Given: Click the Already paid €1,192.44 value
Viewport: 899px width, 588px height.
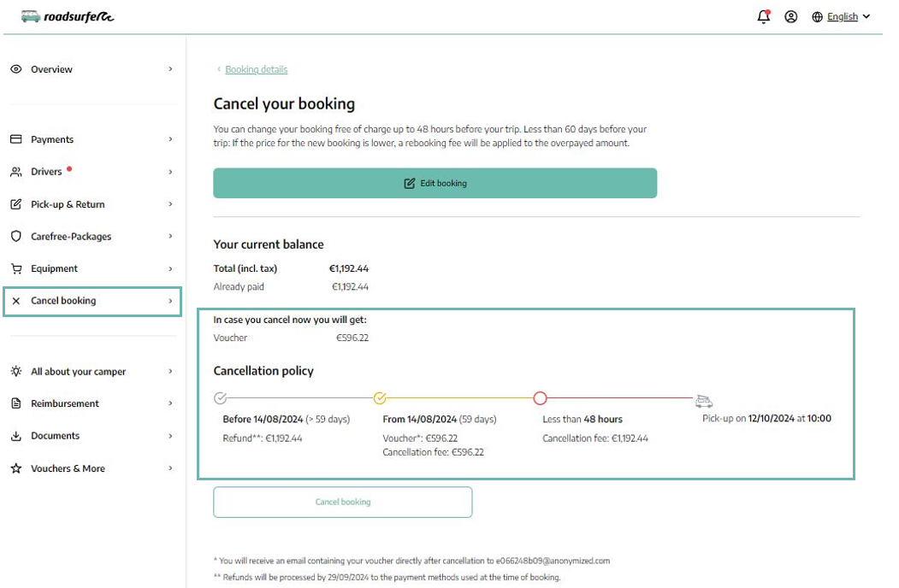Looking at the screenshot, I should pos(351,286).
